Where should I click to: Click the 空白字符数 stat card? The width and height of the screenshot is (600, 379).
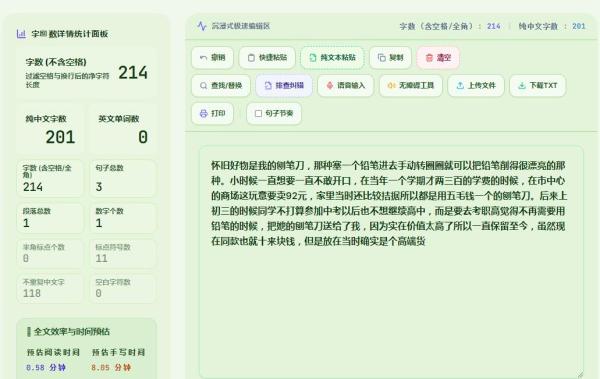123,288
